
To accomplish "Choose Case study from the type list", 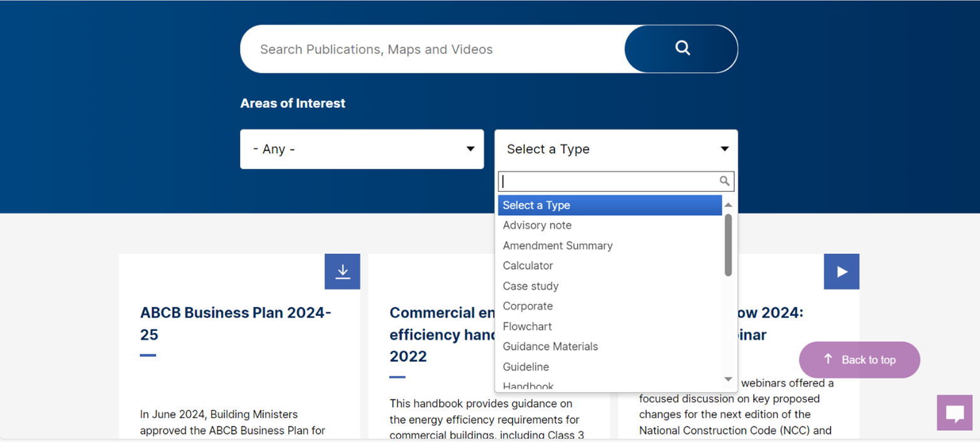I will pos(531,286).
